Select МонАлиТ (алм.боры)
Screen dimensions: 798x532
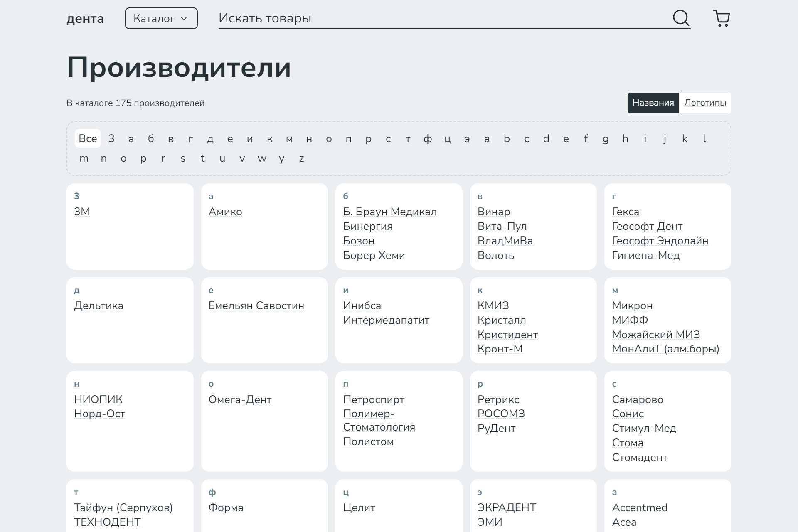[x=665, y=349]
